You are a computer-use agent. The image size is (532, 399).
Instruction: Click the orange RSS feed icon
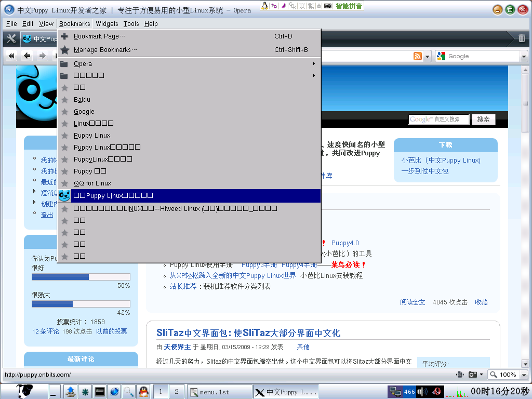(418, 56)
